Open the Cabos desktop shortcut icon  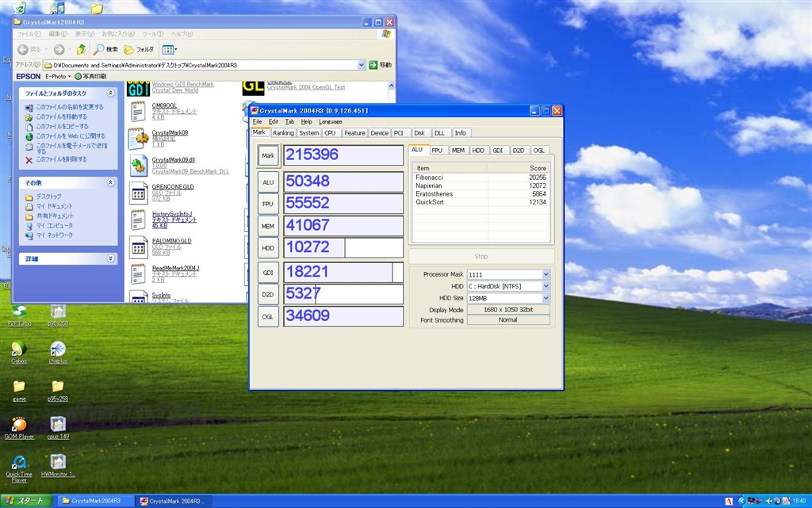[x=19, y=349]
